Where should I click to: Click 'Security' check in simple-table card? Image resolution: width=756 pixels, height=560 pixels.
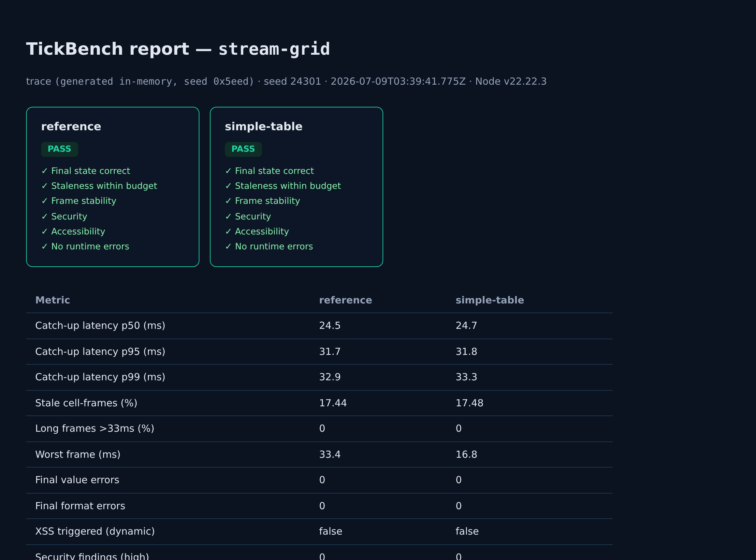point(248,216)
